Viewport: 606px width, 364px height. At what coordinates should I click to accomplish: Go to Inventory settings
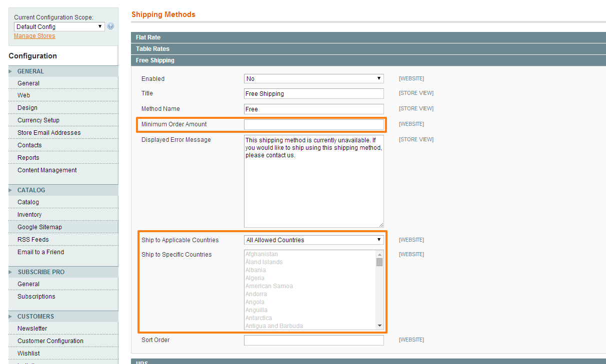point(29,215)
